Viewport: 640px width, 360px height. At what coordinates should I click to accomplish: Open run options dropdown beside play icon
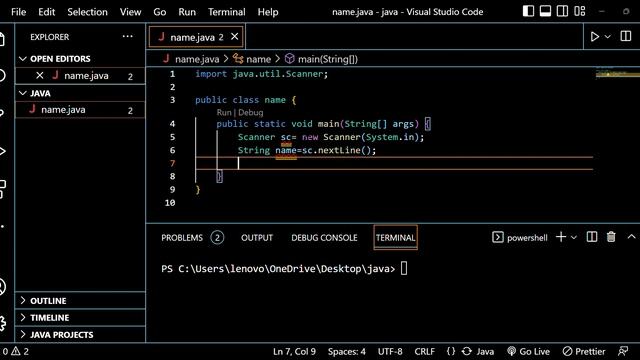click(x=608, y=37)
